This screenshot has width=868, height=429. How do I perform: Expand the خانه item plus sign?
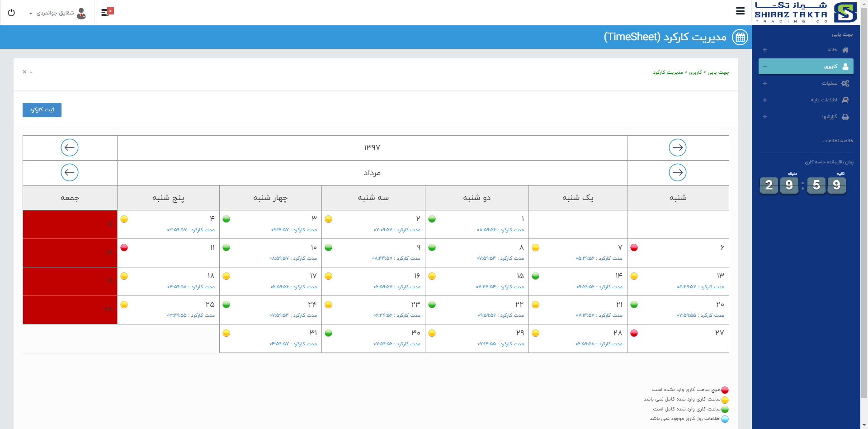click(x=765, y=50)
